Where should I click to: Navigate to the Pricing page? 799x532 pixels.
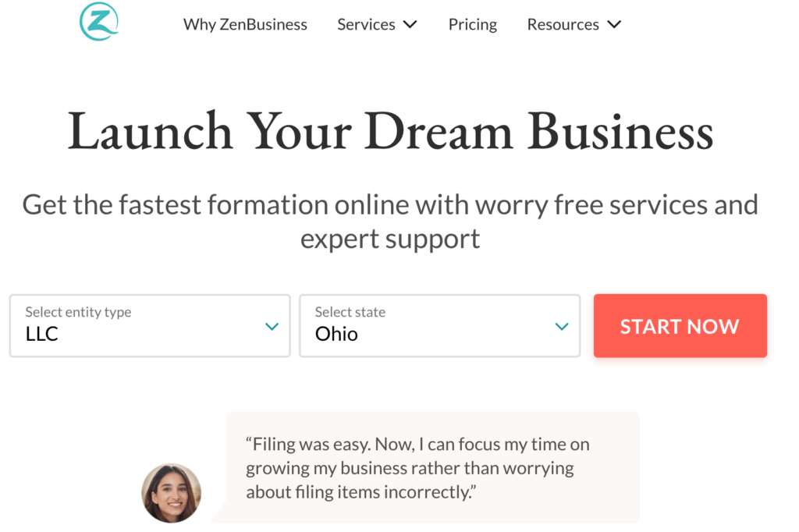(x=472, y=24)
